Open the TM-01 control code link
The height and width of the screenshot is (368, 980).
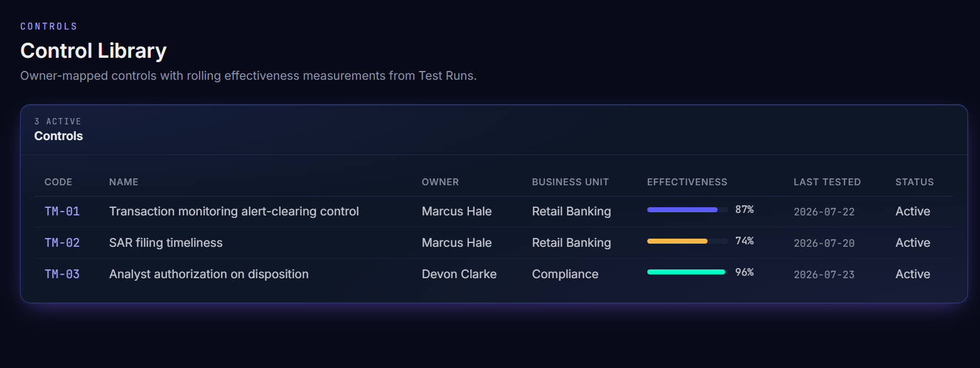[62, 212]
